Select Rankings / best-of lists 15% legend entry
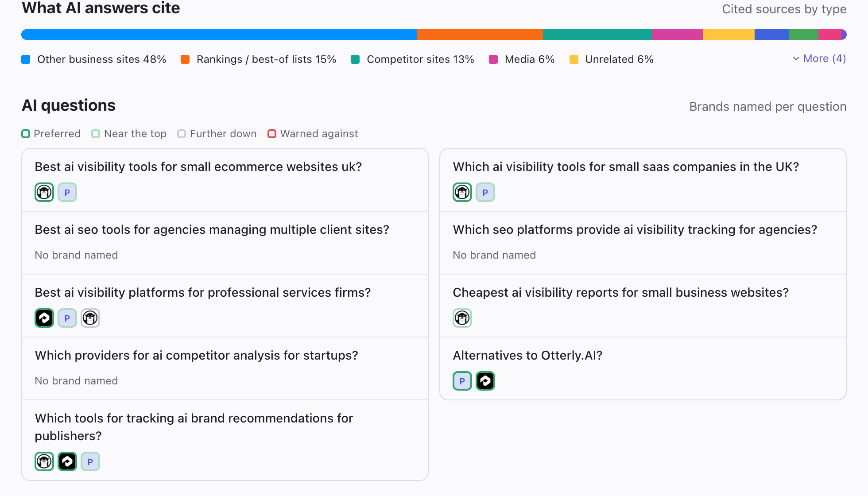 coord(259,59)
